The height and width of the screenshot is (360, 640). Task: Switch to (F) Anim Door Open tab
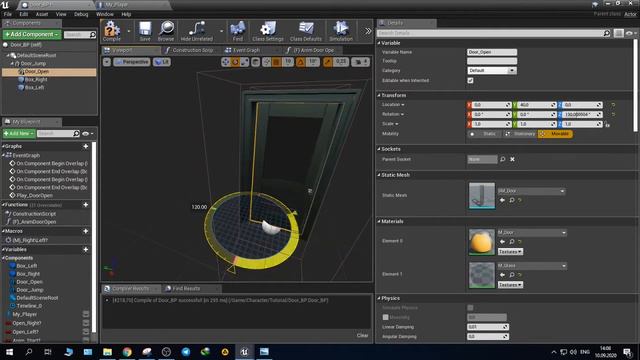pos(312,50)
